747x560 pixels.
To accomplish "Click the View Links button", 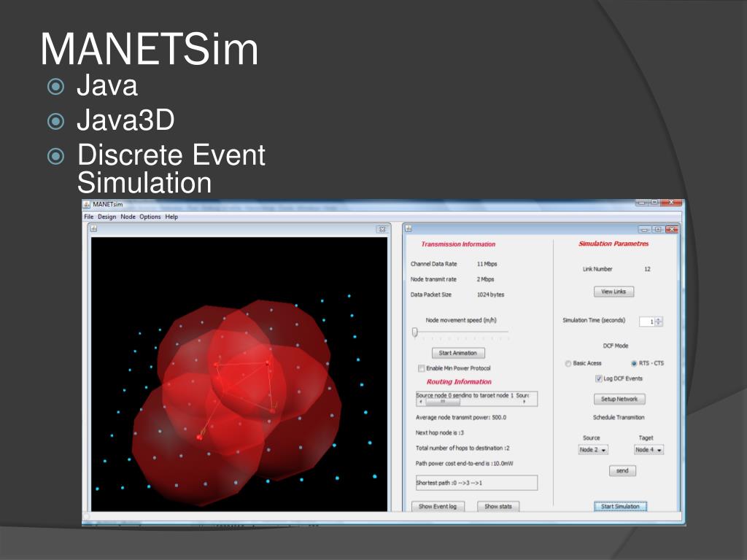I will [614, 292].
